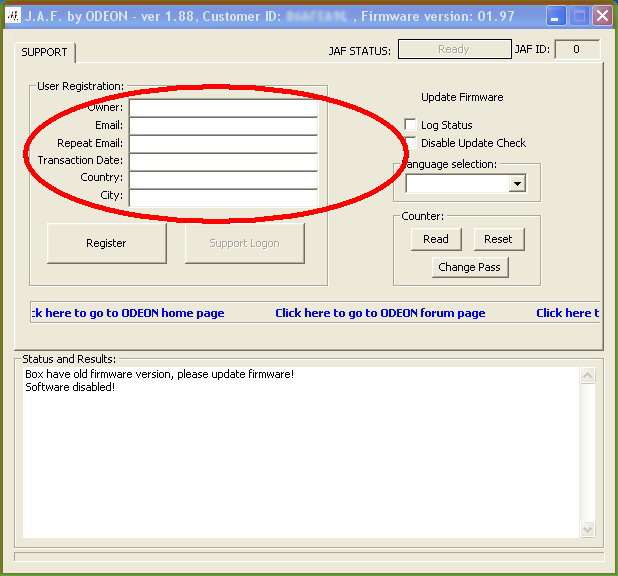The width and height of the screenshot is (618, 576).
Task: Click the JAF STATUS Ready field
Action: click(x=455, y=49)
